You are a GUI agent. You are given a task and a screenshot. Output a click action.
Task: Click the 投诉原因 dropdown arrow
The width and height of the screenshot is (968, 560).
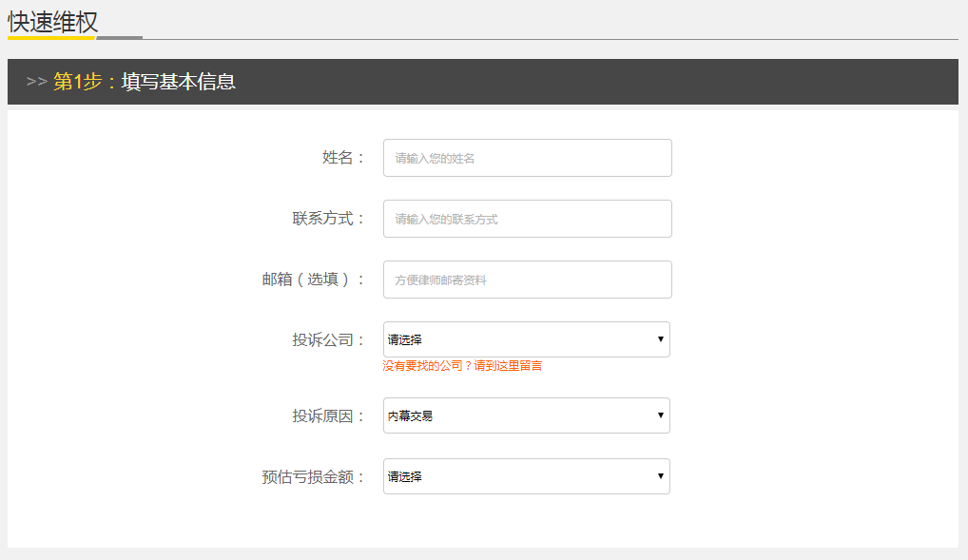point(660,415)
